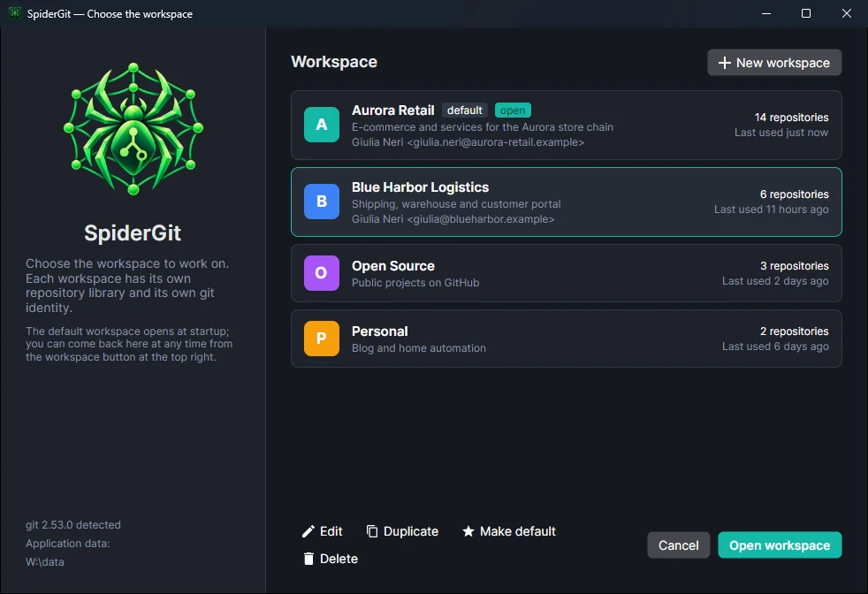This screenshot has width=868, height=594.
Task: Click the 'Application data:' label
Action: coord(67,544)
